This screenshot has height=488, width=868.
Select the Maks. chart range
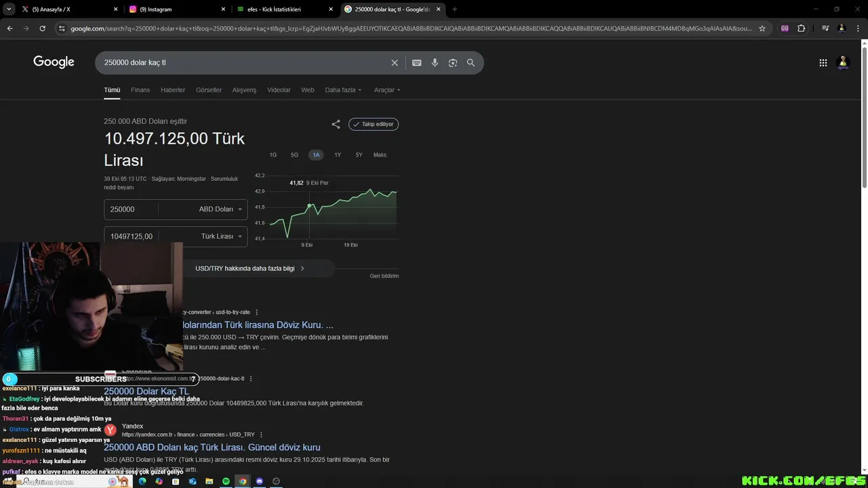[x=380, y=155]
